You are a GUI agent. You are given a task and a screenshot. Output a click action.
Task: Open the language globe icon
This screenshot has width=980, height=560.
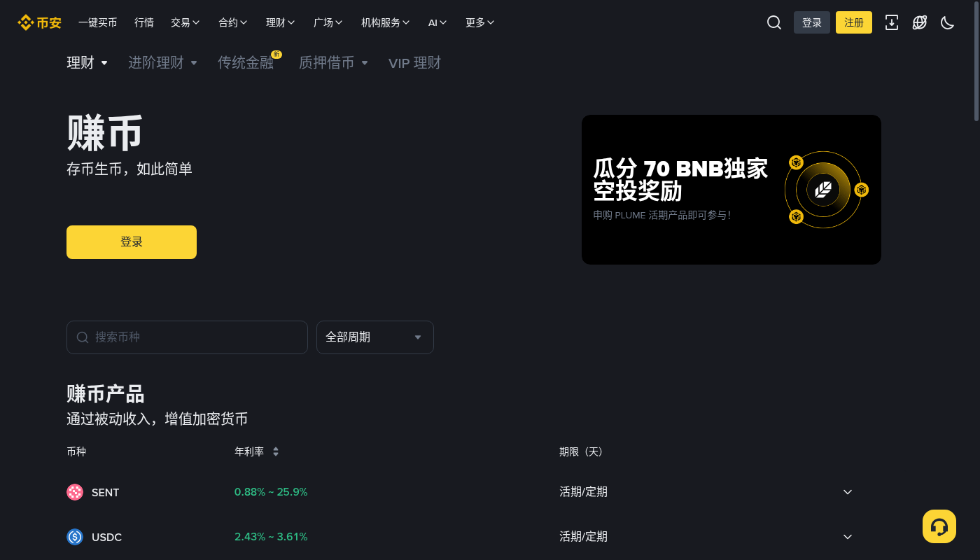[x=920, y=22]
